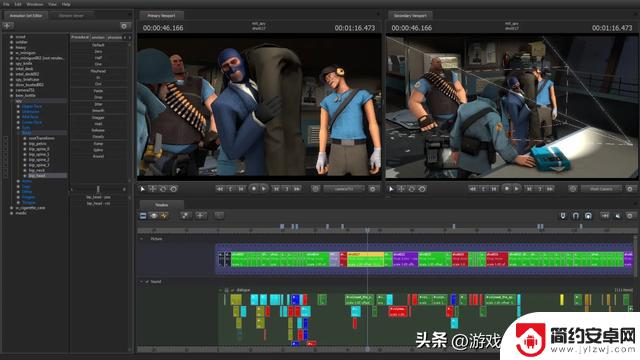Click the playhead marker on timeline ruler
The height and width of the screenshot is (360, 640).
coord(367,231)
